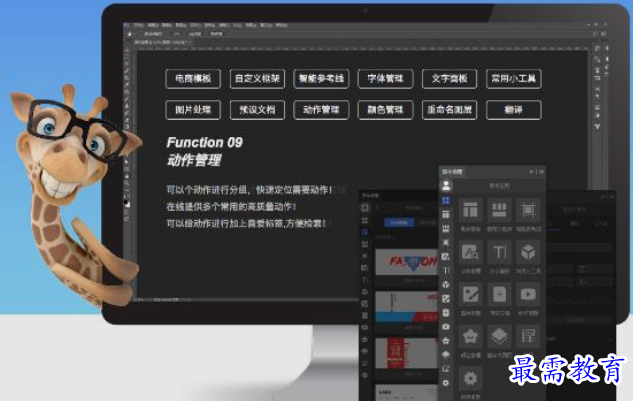Click the Function 09 heading text
The height and width of the screenshot is (401, 633).
[x=204, y=142]
